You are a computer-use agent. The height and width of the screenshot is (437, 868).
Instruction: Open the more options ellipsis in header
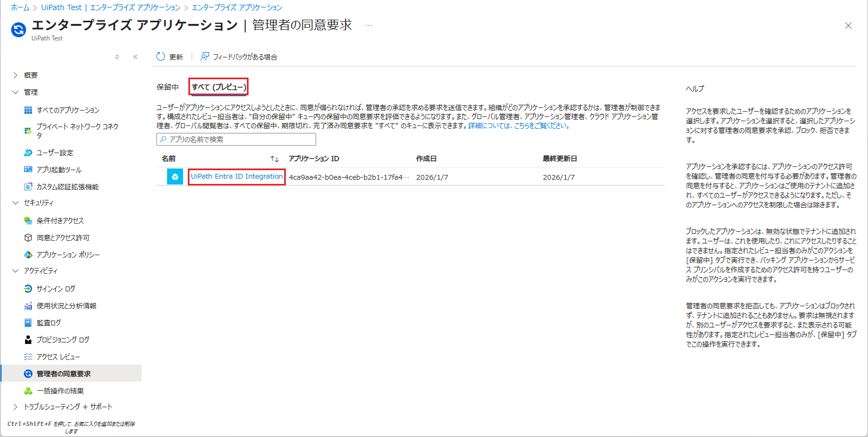pyautogui.click(x=369, y=26)
